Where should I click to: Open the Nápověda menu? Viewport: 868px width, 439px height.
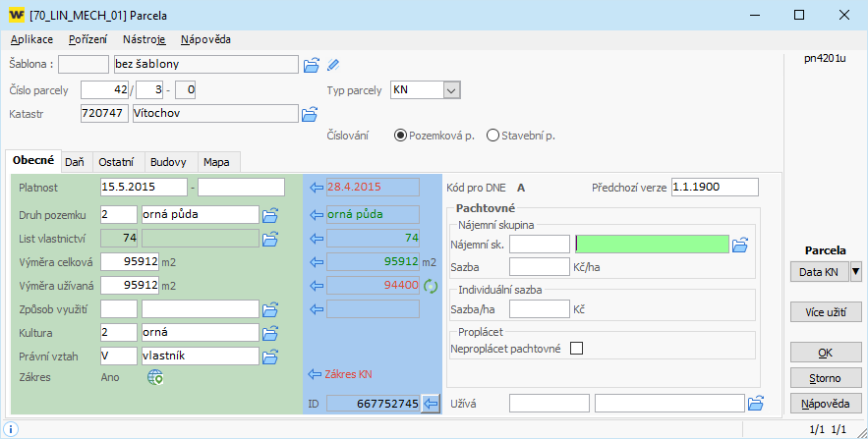(205, 39)
